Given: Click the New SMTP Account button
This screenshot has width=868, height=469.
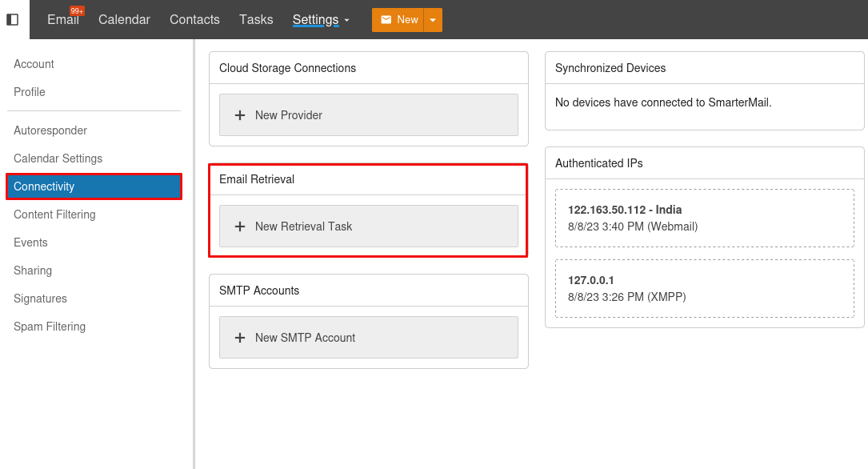Looking at the screenshot, I should (368, 338).
